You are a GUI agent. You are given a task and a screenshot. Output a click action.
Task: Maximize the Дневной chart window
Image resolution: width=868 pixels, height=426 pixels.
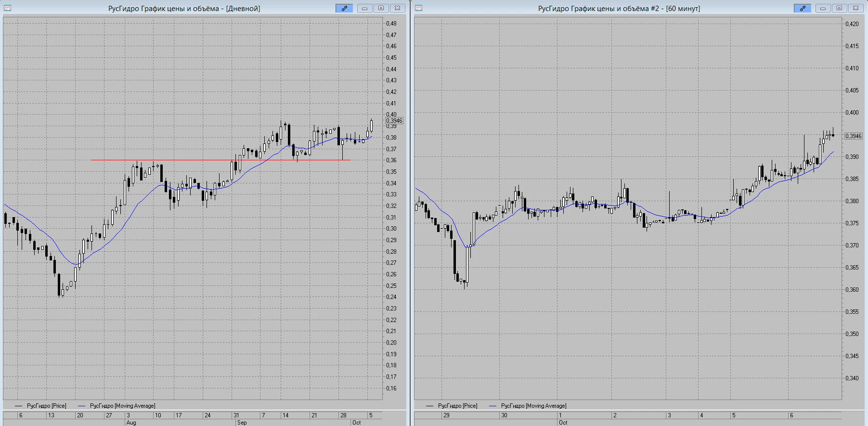(381, 8)
